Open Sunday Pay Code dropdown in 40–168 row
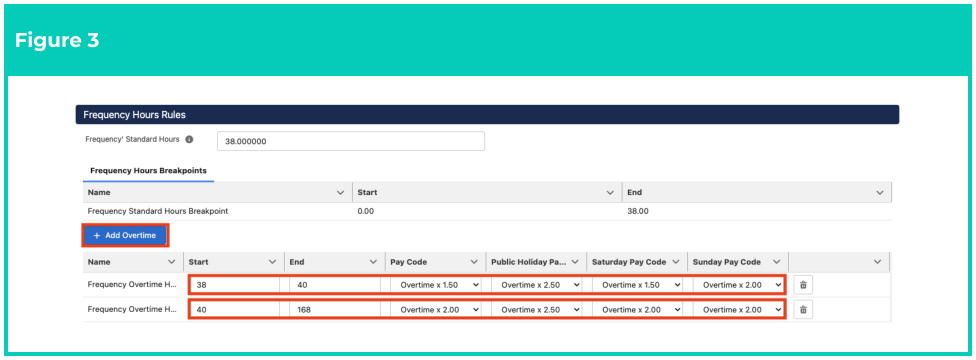The height and width of the screenshot is (360, 976). pos(738,309)
